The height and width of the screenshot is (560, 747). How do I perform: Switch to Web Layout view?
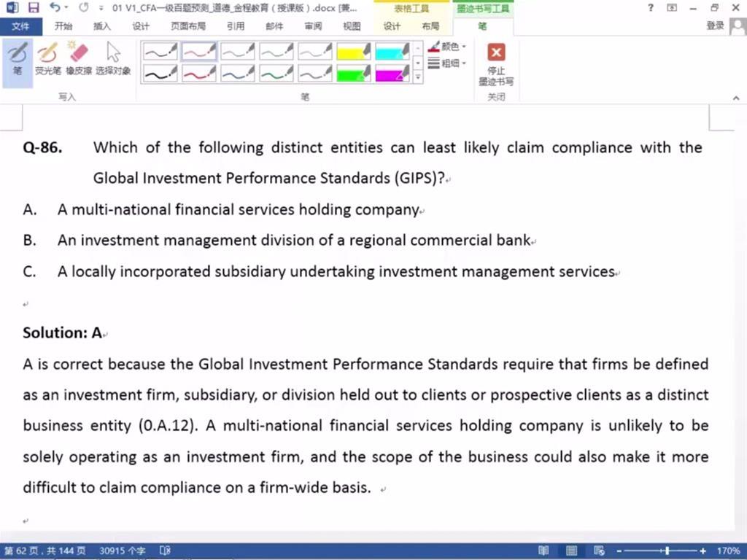click(x=599, y=551)
